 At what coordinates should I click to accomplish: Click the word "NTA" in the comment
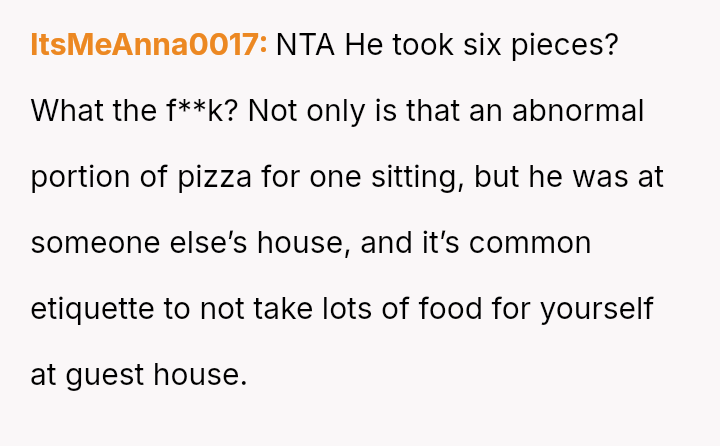point(306,45)
